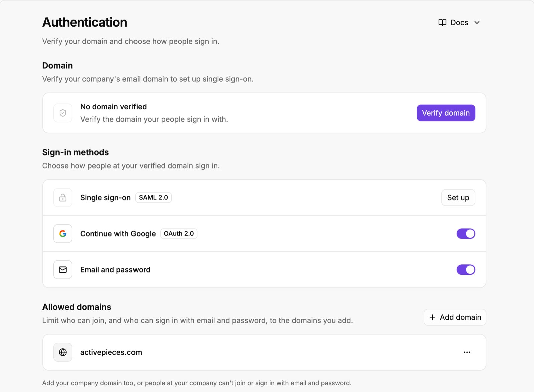Click the shield icon beside No domain verified
This screenshot has width=534, height=392.
[x=63, y=113]
